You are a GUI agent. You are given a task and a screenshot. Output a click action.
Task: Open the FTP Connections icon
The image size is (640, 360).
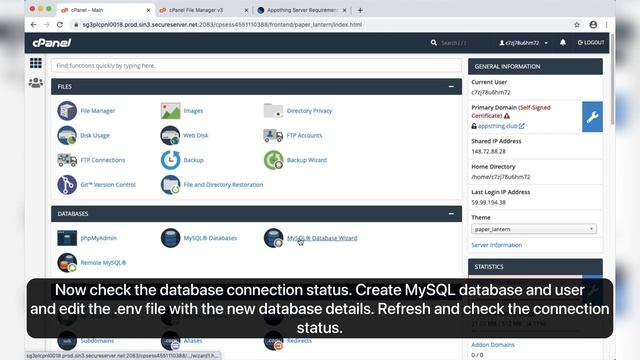point(67,160)
